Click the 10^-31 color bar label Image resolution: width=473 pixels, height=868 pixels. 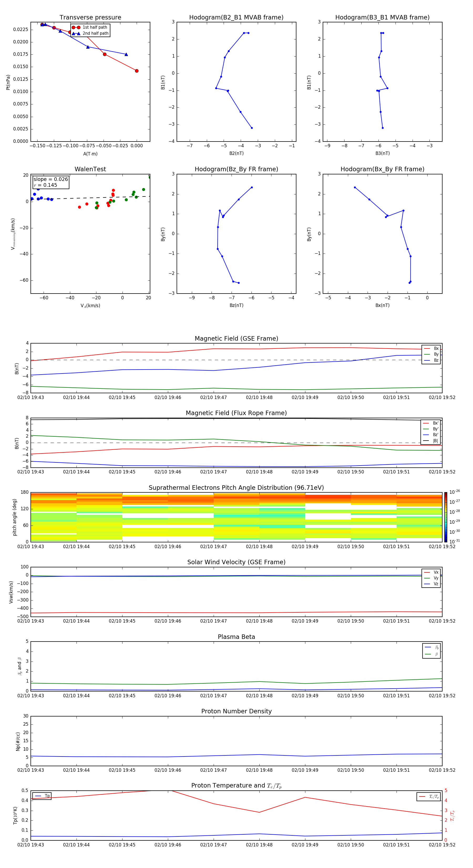[455, 542]
